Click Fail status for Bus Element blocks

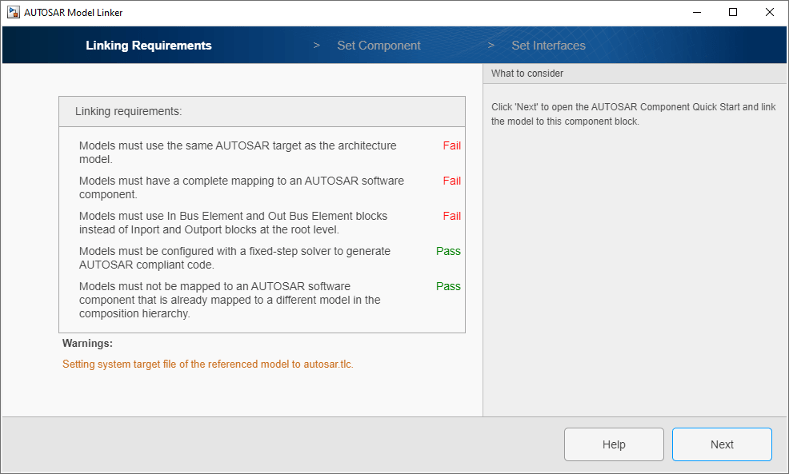point(452,216)
